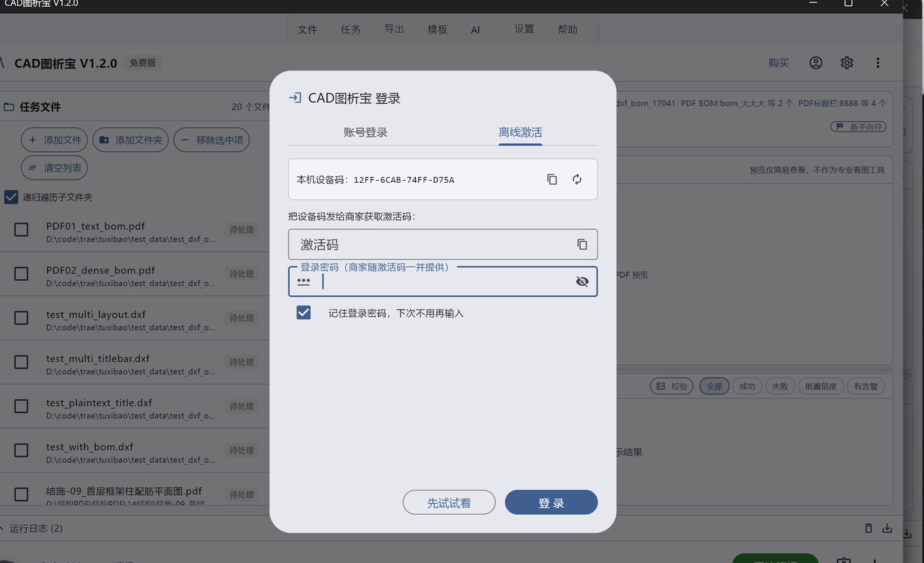Click 移除选中项 button
Image resolution: width=924 pixels, height=563 pixels.
tap(211, 140)
